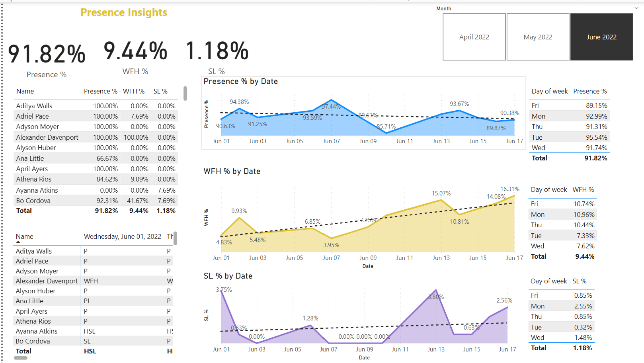
Task: Select the April 2022 month tile
Action: tap(474, 37)
